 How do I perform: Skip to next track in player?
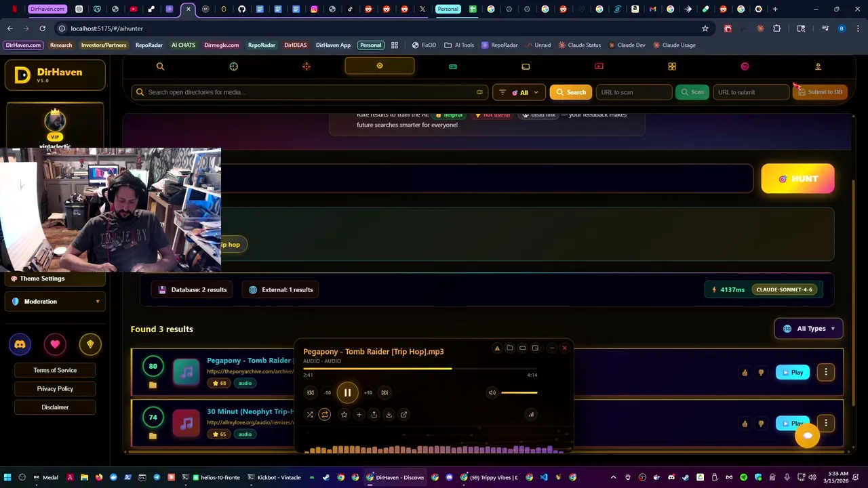click(x=384, y=392)
